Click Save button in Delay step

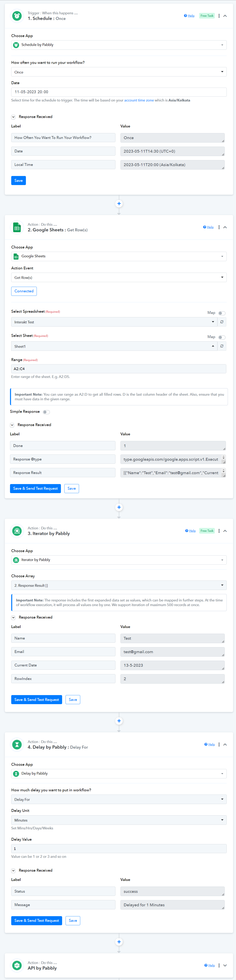click(x=73, y=921)
